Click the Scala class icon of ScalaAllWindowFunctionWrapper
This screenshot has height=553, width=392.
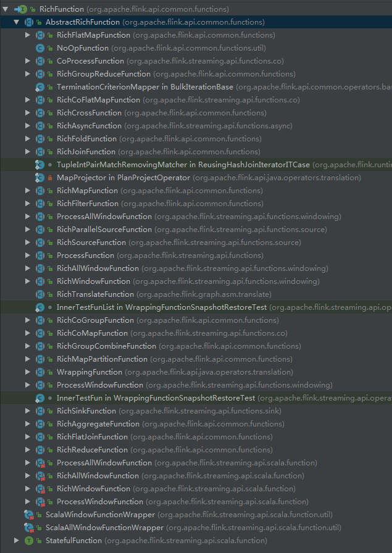[x=28, y=528]
